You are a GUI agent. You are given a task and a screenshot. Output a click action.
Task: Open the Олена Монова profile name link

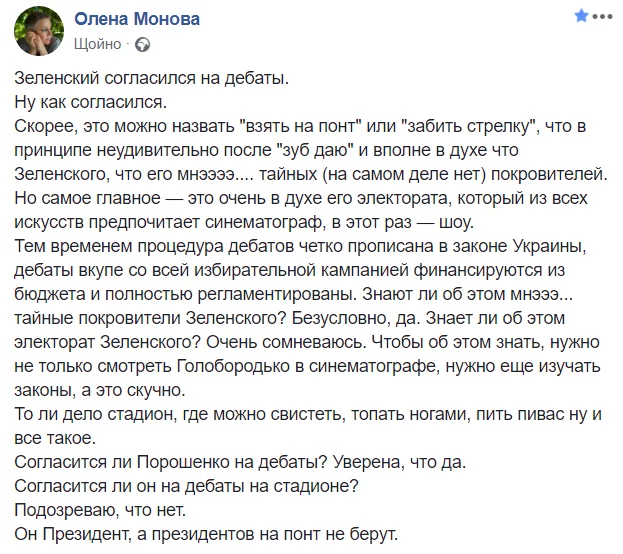(x=137, y=19)
